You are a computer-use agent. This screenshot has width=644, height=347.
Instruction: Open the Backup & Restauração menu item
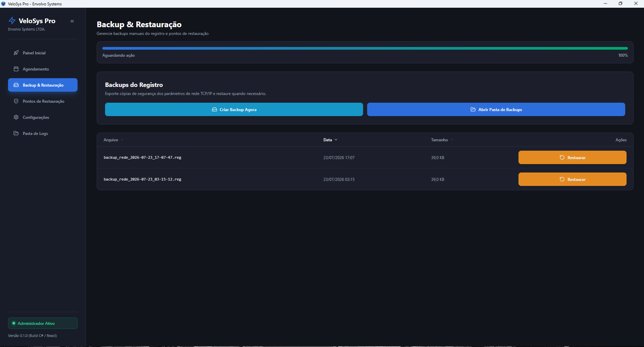[43, 85]
